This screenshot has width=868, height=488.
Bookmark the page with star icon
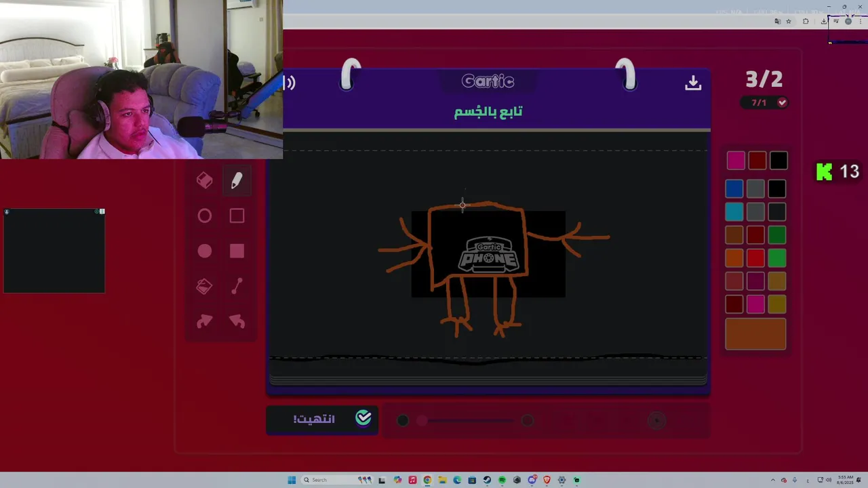coord(788,21)
